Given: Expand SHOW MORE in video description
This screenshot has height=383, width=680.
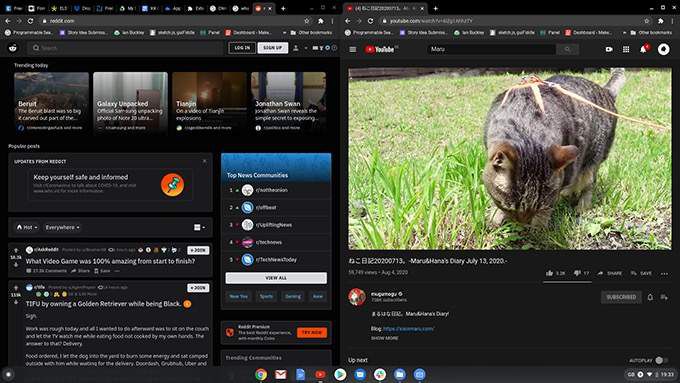Looking at the screenshot, I should click(384, 338).
